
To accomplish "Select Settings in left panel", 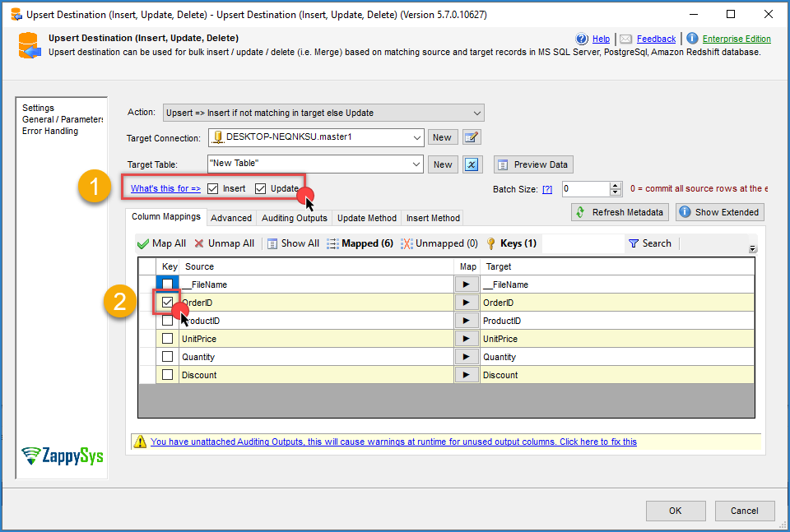I will pos(39,108).
